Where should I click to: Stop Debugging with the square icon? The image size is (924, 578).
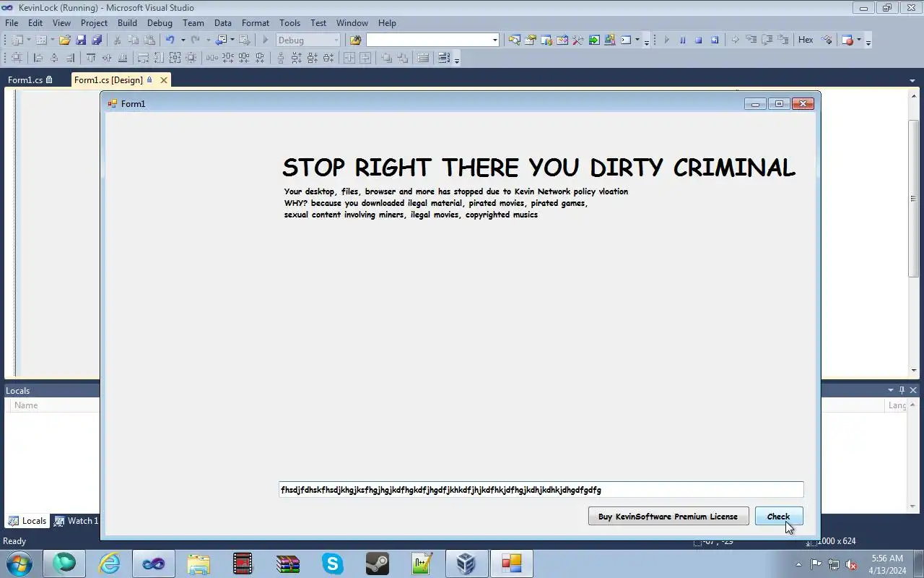point(698,40)
